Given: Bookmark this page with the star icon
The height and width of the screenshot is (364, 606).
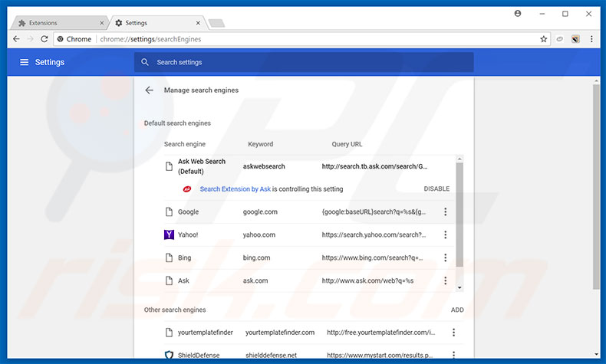Looking at the screenshot, I should pyautogui.click(x=543, y=39).
